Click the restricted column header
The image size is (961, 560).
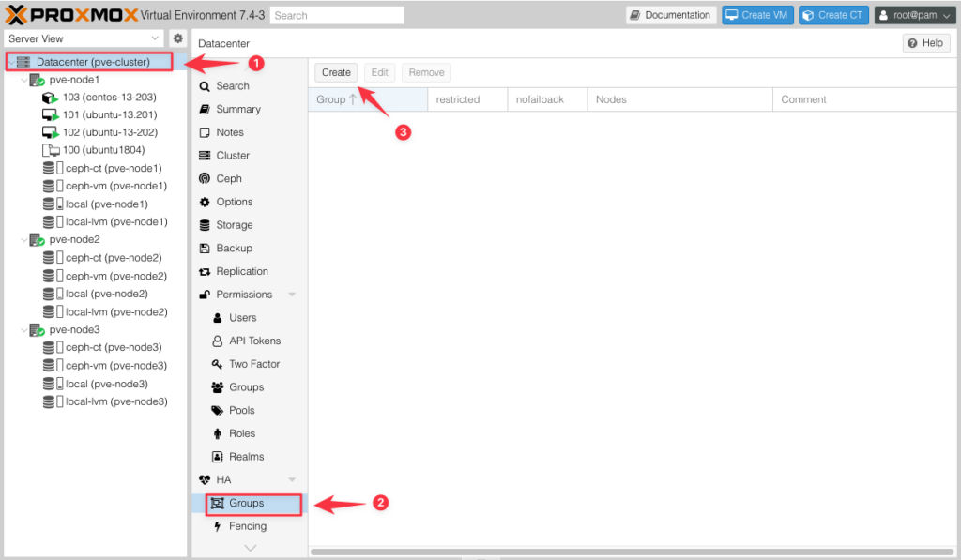point(467,99)
